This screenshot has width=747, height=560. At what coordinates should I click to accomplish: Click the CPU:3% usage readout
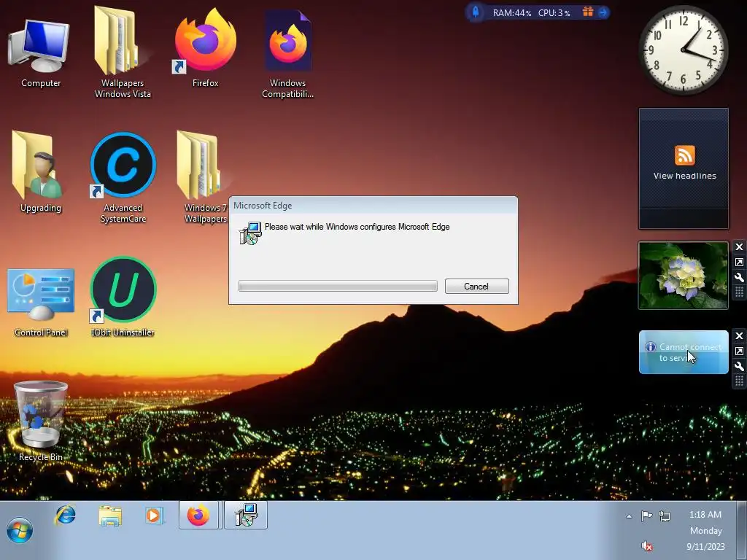[554, 13]
